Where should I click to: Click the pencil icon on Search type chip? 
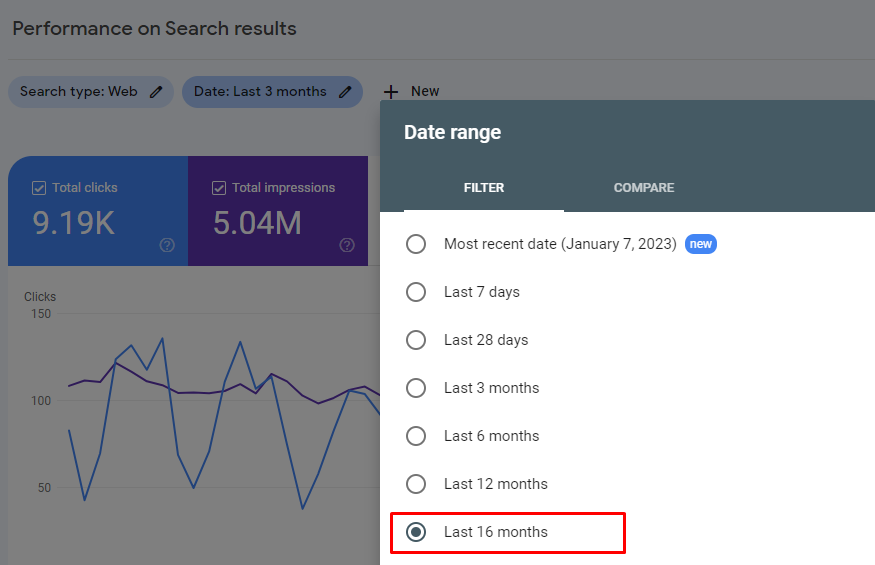click(x=155, y=92)
